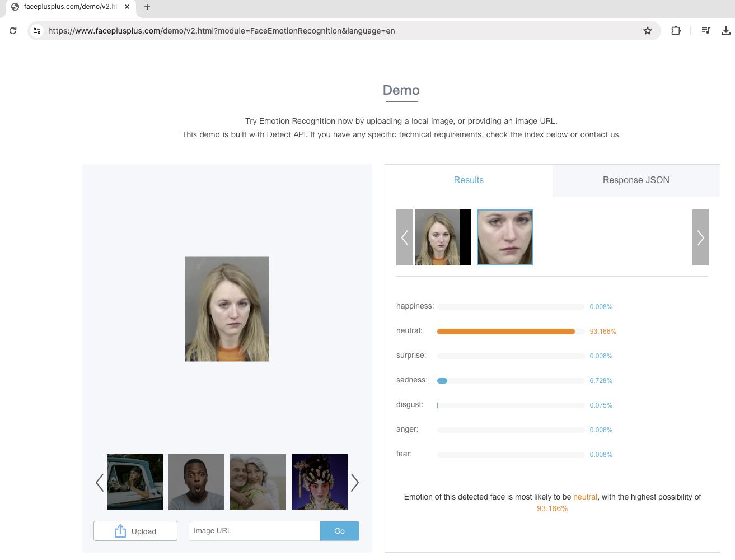735x560 pixels.
Task: Open the browser extensions puzzle icon
Action: 676,31
